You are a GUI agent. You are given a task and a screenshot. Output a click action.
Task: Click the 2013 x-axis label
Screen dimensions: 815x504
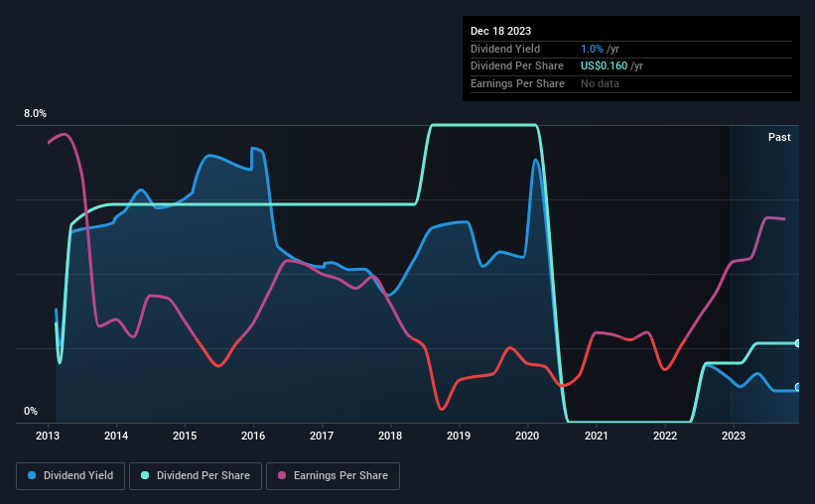[48, 436]
